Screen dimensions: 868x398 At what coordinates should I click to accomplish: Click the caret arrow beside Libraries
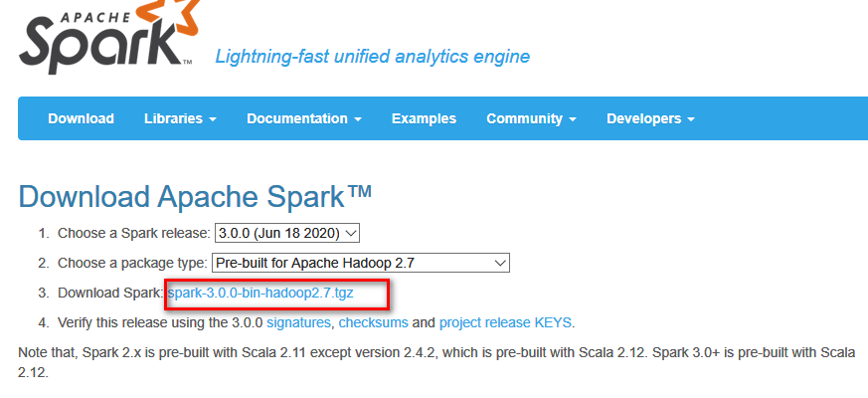pyautogui.click(x=213, y=119)
